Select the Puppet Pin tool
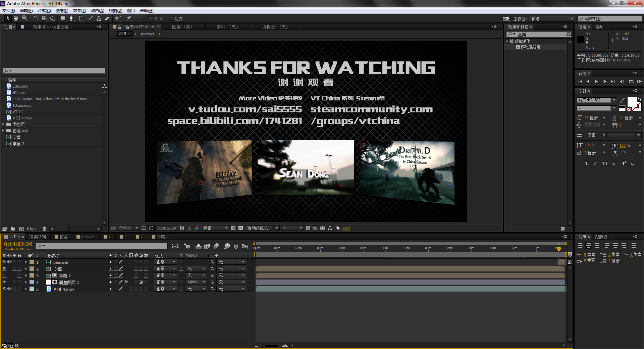 (x=129, y=18)
